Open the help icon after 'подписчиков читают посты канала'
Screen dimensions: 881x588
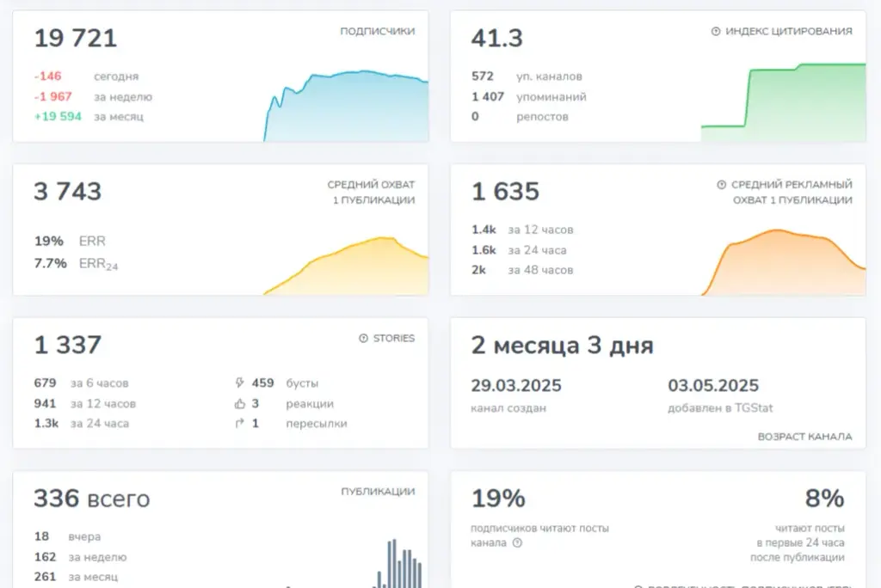point(517,542)
